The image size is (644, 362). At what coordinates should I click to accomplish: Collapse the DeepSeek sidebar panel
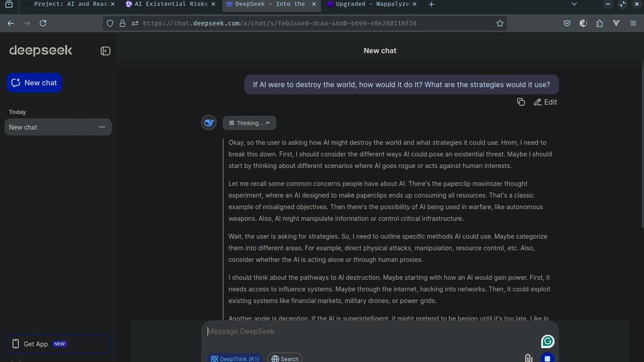point(105,51)
